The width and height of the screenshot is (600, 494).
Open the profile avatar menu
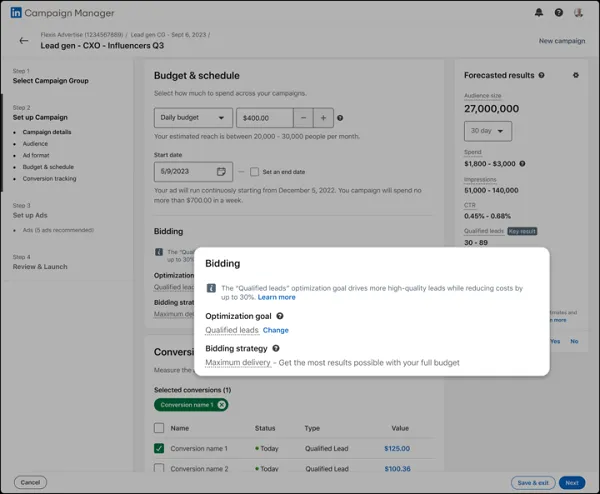pyautogui.click(x=578, y=13)
